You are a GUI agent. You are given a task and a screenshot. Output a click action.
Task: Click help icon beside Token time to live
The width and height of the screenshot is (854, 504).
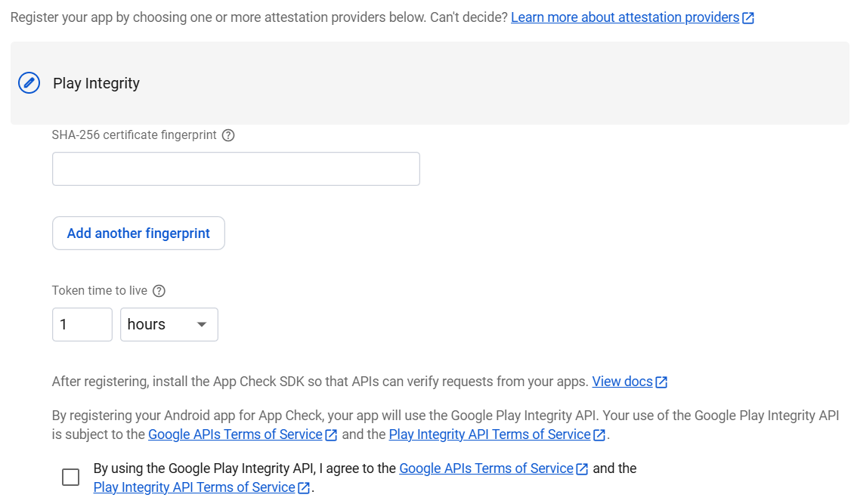(159, 291)
